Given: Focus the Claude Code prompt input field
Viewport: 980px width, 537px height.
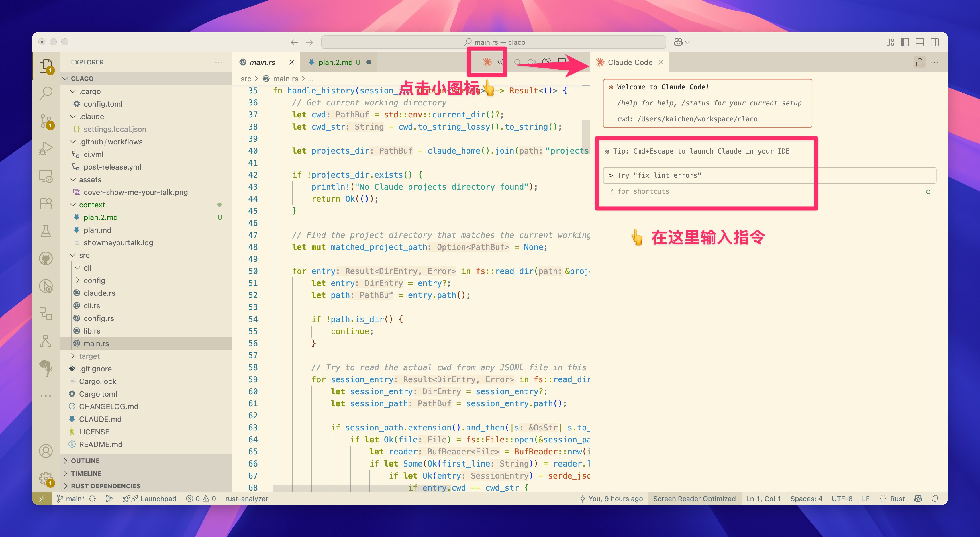Looking at the screenshot, I should [x=770, y=175].
